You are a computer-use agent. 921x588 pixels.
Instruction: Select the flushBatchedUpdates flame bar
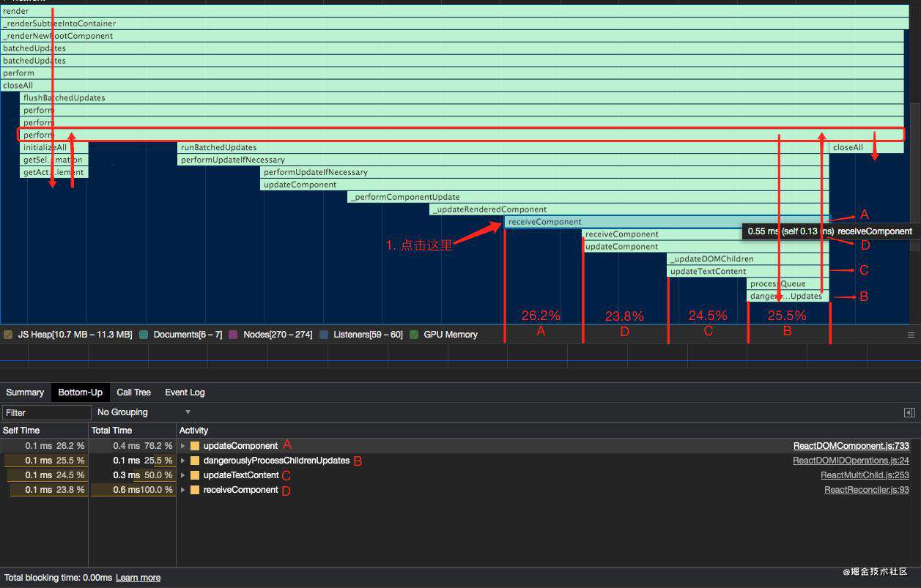pos(462,97)
